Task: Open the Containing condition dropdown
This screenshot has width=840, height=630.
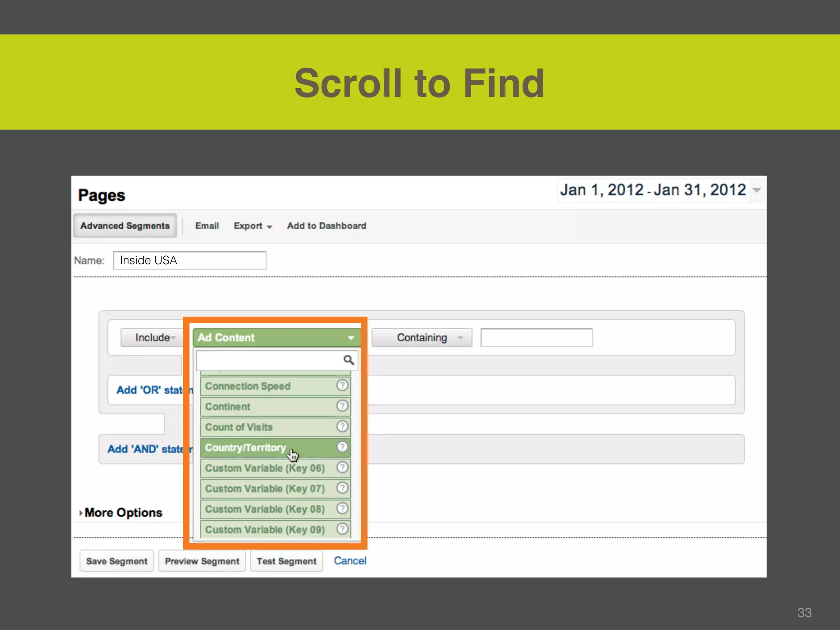Action: point(422,338)
